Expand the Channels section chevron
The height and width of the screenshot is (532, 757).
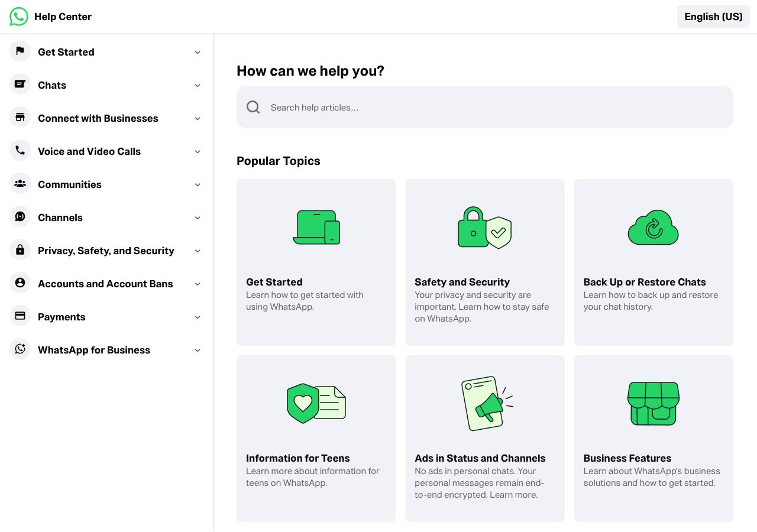pos(198,218)
